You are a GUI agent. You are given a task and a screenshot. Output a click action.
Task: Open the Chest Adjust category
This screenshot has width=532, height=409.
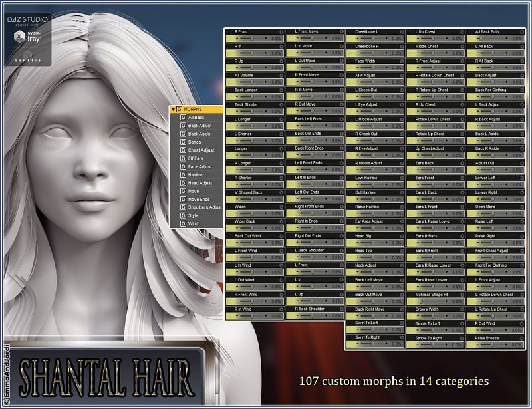pyautogui.click(x=201, y=150)
